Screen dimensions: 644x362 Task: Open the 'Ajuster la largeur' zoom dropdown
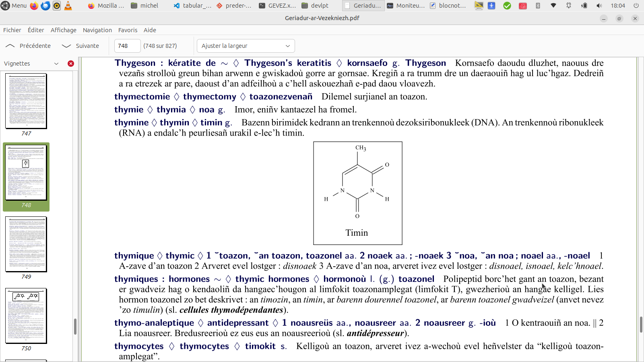(246, 46)
